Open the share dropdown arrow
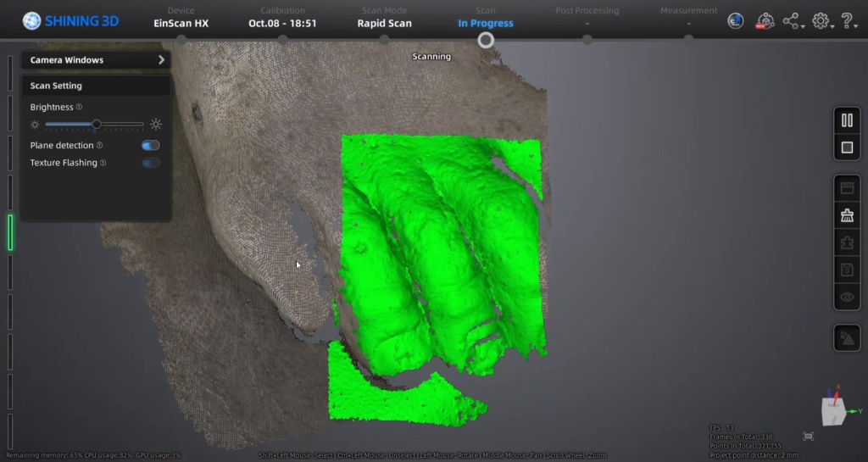This screenshot has width=868, height=462. pos(803,26)
